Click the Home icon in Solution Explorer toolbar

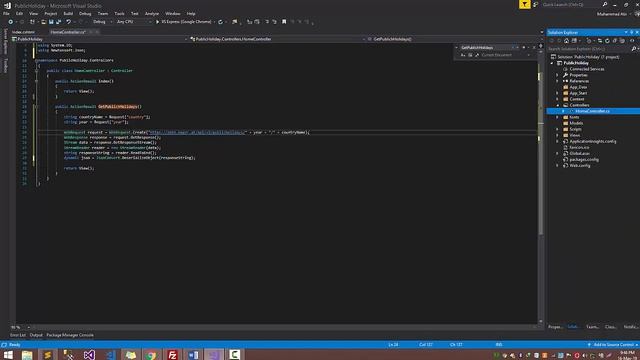point(566,41)
